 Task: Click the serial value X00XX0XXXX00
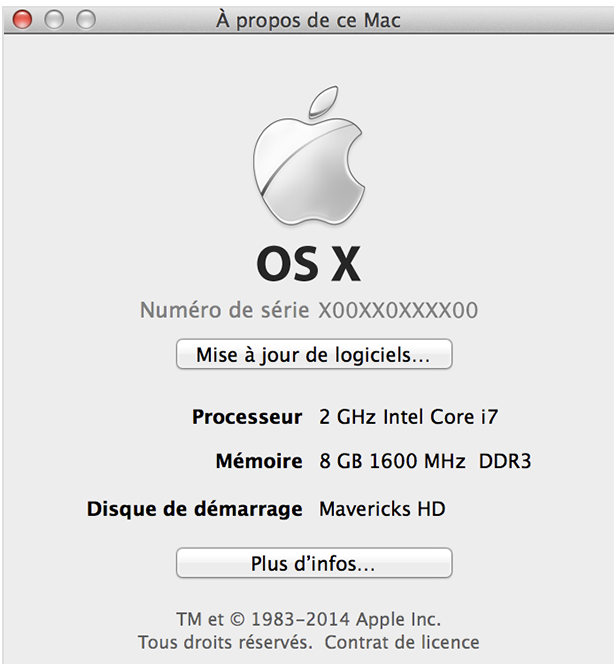398,311
